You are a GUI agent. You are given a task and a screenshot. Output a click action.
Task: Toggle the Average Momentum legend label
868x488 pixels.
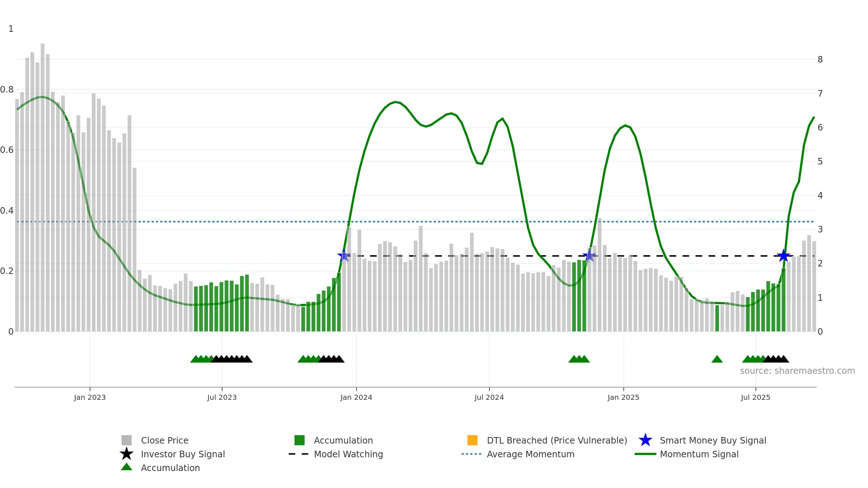click(x=531, y=454)
